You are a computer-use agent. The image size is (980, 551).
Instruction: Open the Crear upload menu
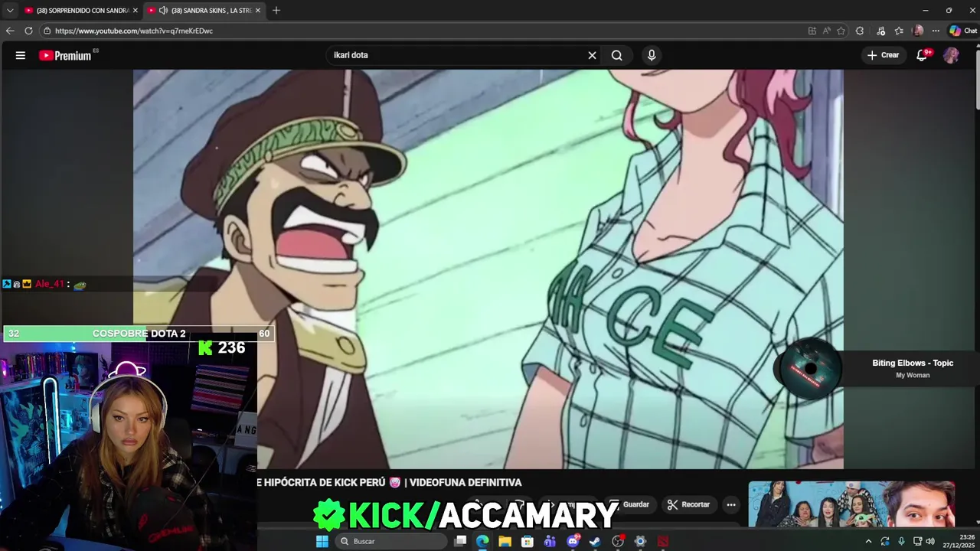tap(883, 55)
